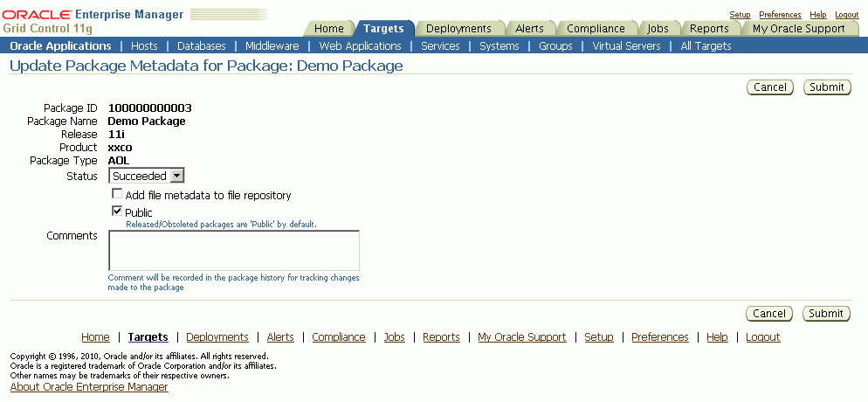Click the footer Targets link
Screen dimensions: 868x402
click(148, 337)
